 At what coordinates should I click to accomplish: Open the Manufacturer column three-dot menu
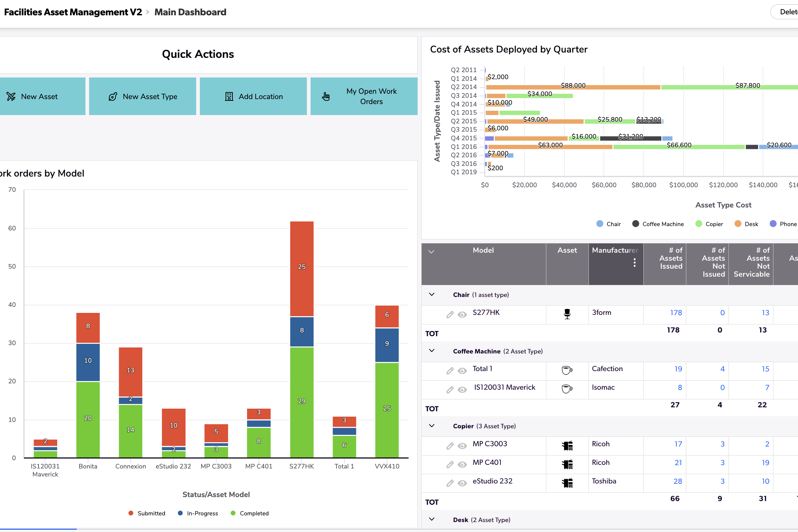634,263
